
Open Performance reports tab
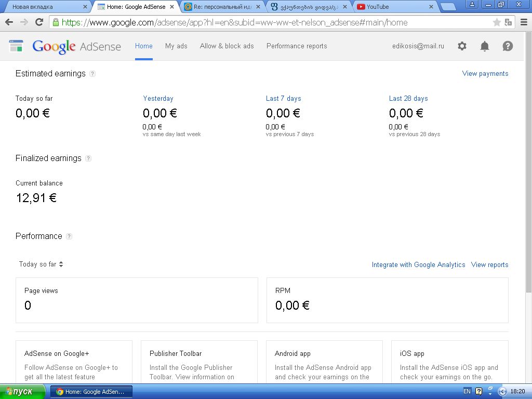click(297, 46)
